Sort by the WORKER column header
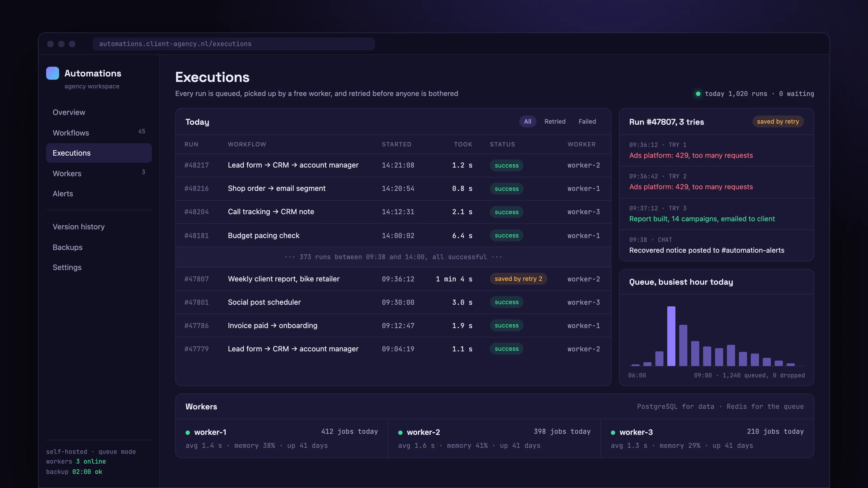Viewport: 868px width, 488px height. coord(582,144)
